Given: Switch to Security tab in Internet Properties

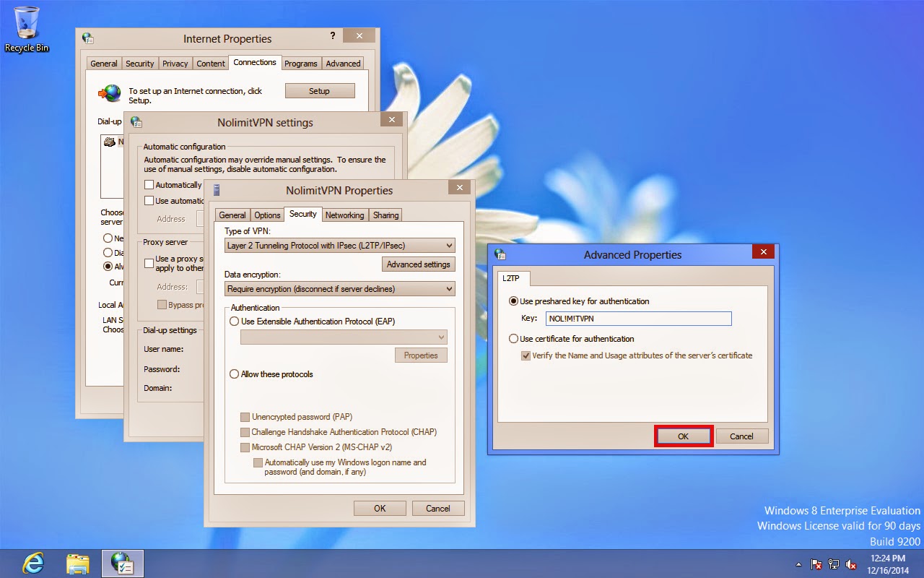Looking at the screenshot, I should point(140,64).
